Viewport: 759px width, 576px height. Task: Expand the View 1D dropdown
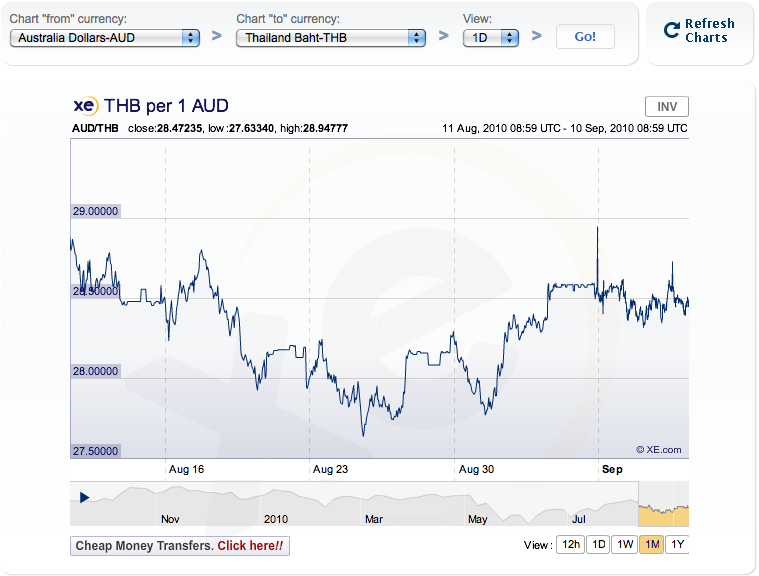click(x=490, y=37)
